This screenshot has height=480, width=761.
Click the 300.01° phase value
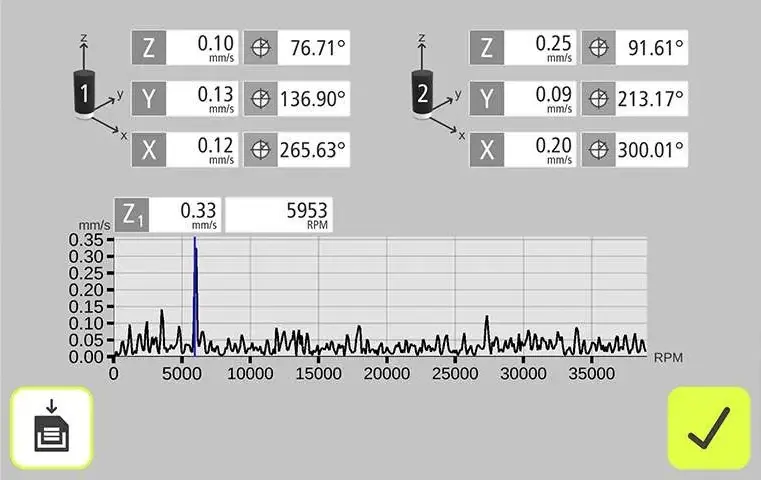coord(651,149)
